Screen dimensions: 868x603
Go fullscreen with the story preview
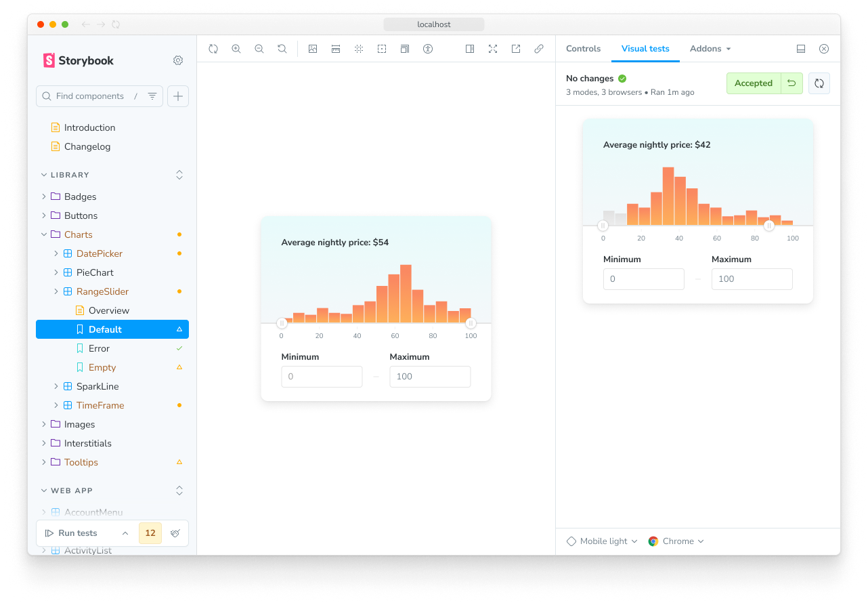tap(492, 49)
